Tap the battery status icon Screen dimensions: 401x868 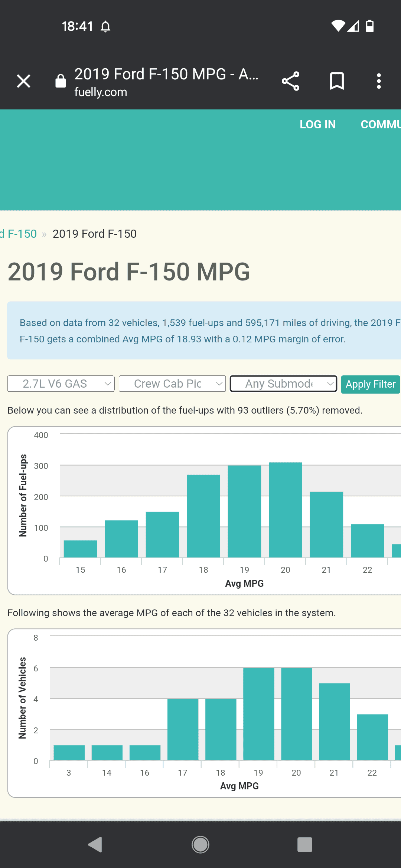(x=370, y=26)
